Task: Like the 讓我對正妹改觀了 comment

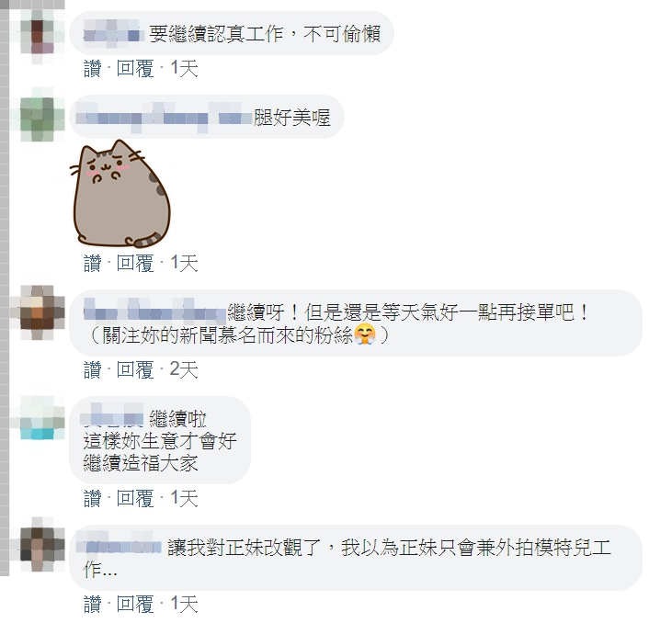Action: coord(93,604)
